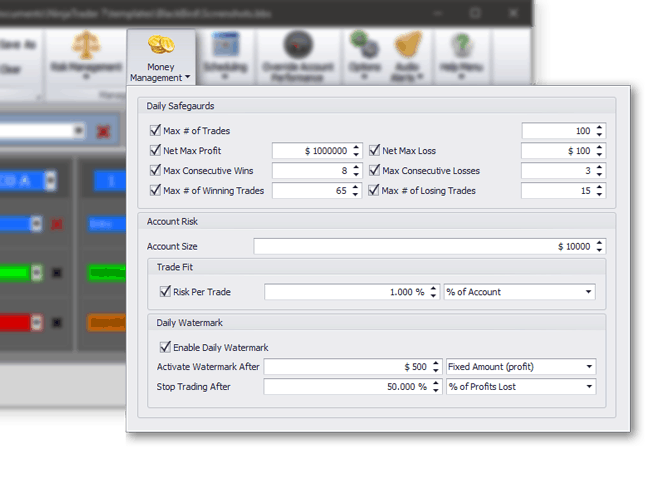Increase Max Consecutive Losses count
Viewport: 645px width, 500px height.
[599, 167]
